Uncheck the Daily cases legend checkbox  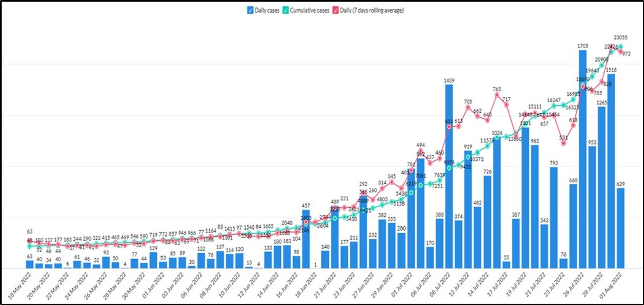coord(250,10)
